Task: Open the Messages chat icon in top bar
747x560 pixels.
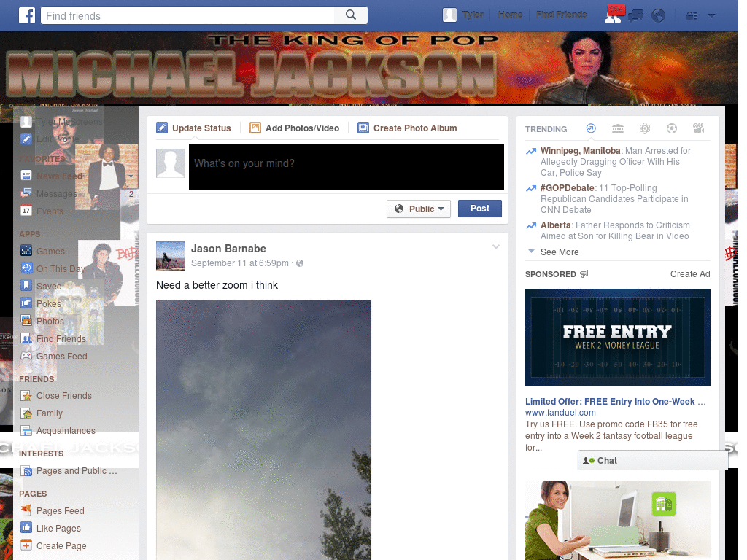Action: pyautogui.click(x=635, y=14)
